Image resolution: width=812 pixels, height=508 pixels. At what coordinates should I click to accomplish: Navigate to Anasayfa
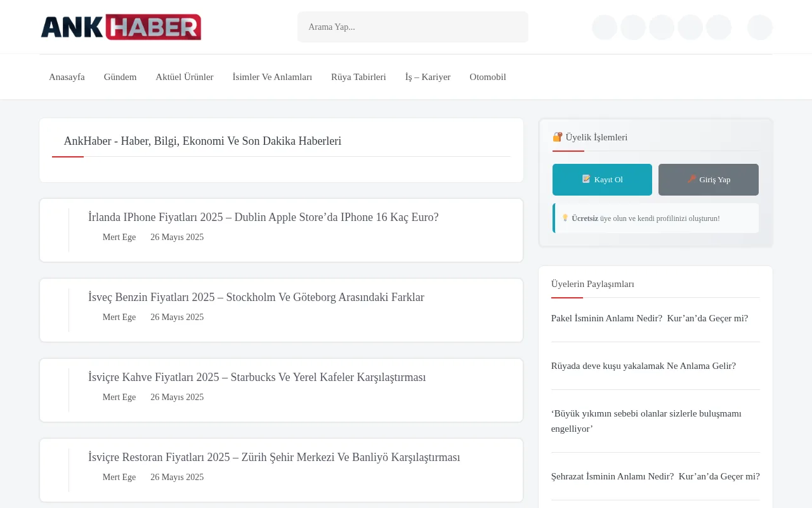click(x=67, y=77)
